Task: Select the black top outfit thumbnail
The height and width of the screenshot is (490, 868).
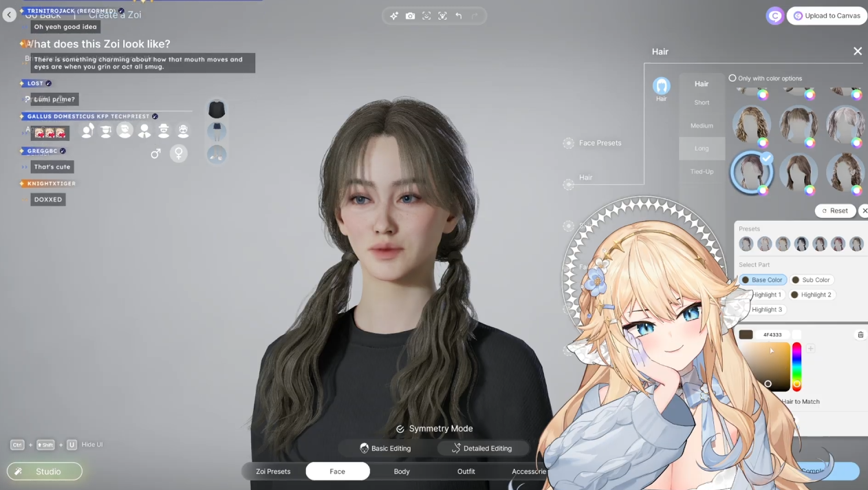Action: (217, 109)
